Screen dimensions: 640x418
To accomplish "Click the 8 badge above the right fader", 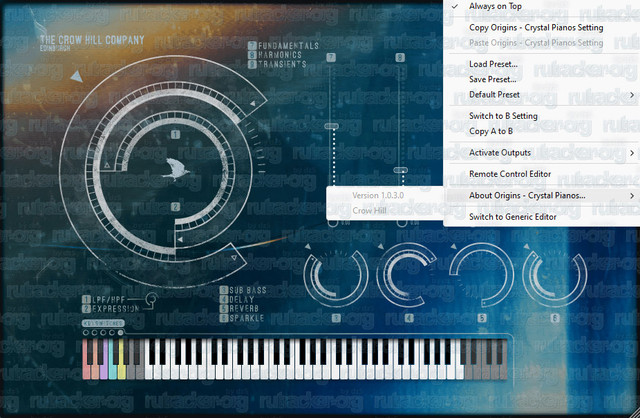I will click(400, 58).
